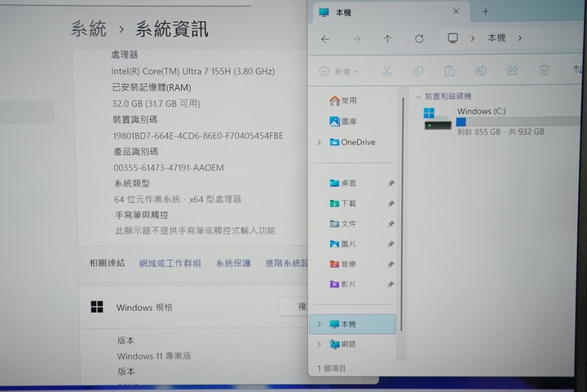Screen dimensions: 587x392
Task: Close the 本機 tab
Action: [456, 11]
